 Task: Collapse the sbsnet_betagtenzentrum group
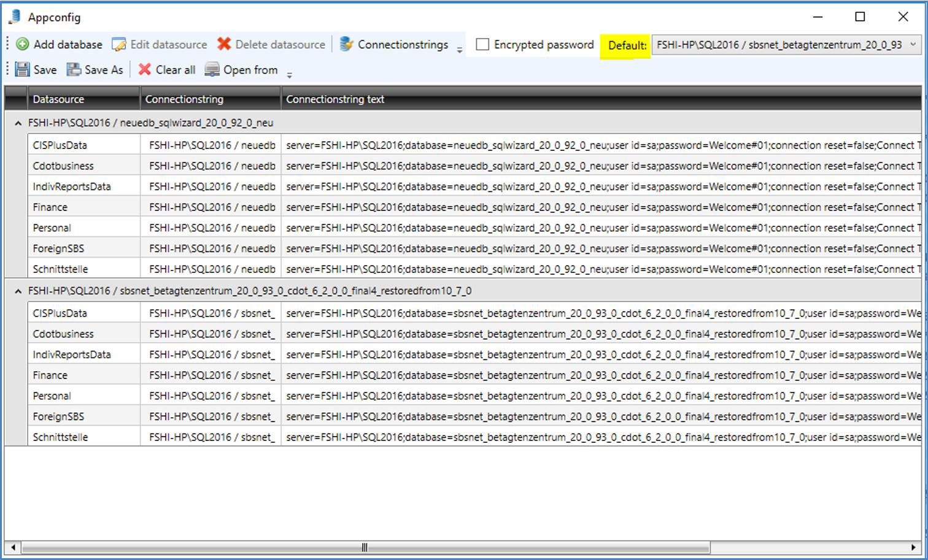click(18, 291)
